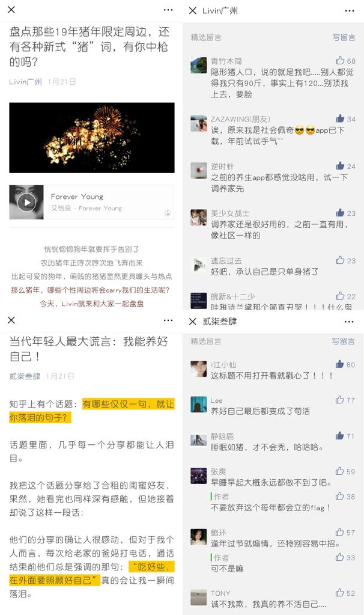Screen dimensions: 364x615
Task: Click 写留言 in 贰柒叁肆 comments
Action: [x=343, y=341]
